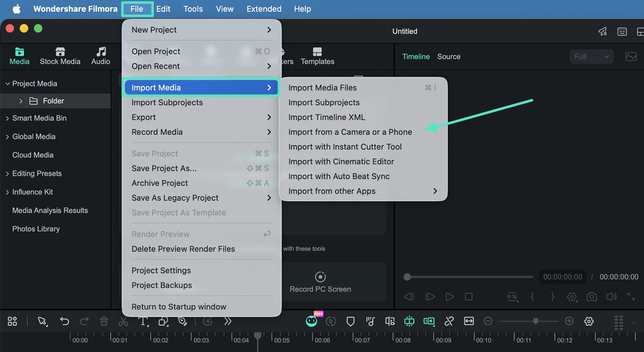
Task: Click the video scopes waveform icon
Action: (631, 57)
